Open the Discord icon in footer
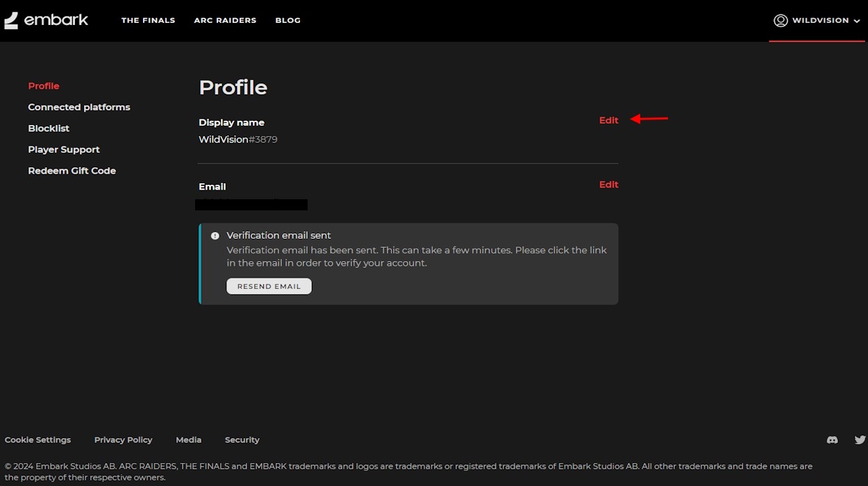 pos(832,439)
